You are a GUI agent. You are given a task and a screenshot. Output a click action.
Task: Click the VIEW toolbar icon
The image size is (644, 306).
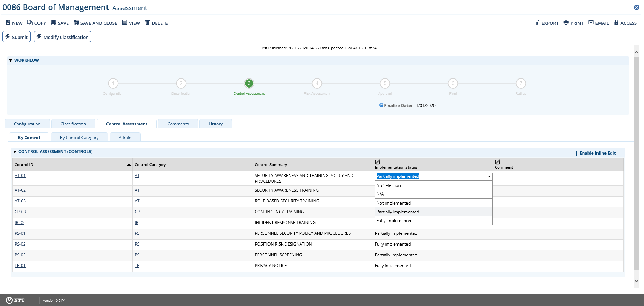pos(124,23)
